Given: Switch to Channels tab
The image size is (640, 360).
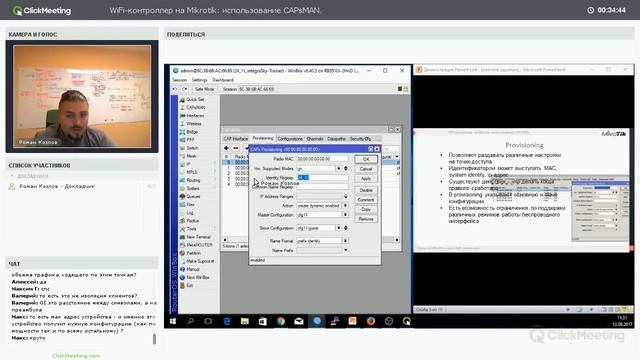Looking at the screenshot, I should (315, 139).
